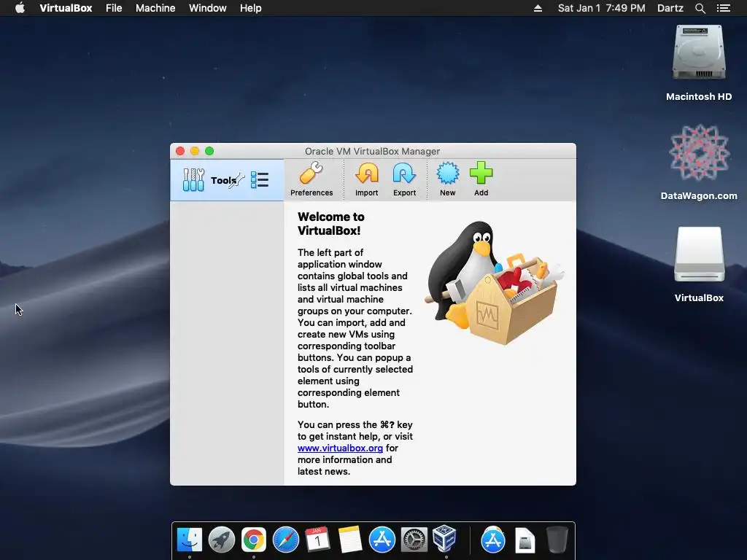The image size is (747, 560).
Task: Click the Dartz user name menu
Action: (670, 8)
